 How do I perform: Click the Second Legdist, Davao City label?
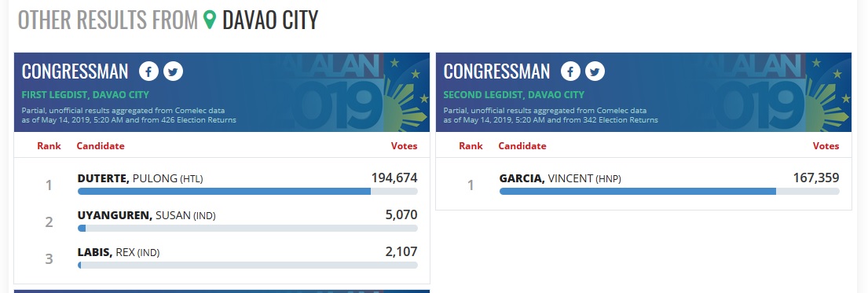(x=514, y=95)
